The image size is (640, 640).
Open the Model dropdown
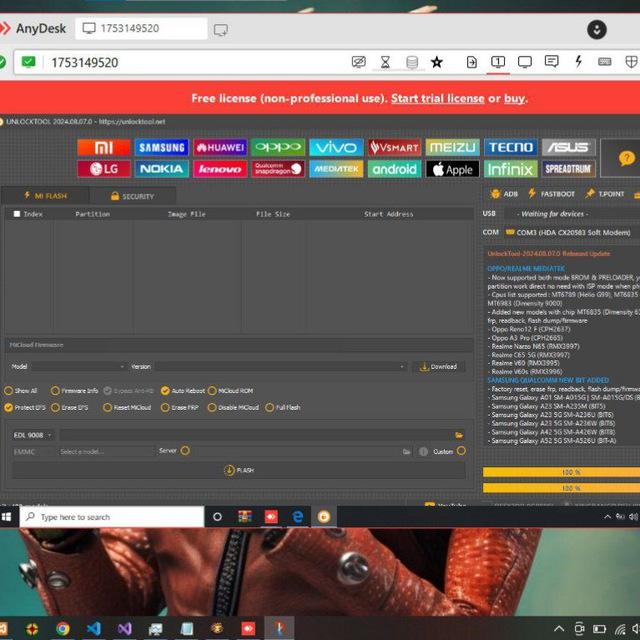click(78, 367)
